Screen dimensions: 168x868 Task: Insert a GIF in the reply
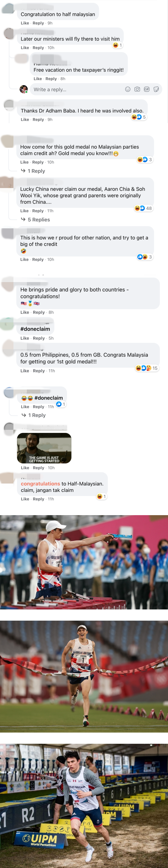[x=146, y=89]
